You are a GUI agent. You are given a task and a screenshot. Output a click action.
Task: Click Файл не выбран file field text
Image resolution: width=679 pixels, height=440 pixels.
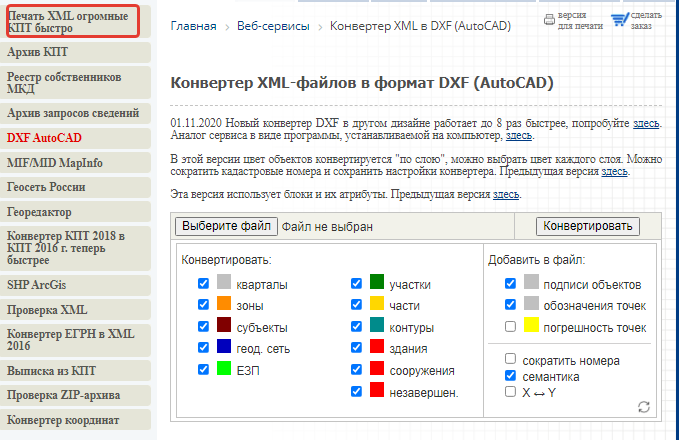click(x=327, y=227)
